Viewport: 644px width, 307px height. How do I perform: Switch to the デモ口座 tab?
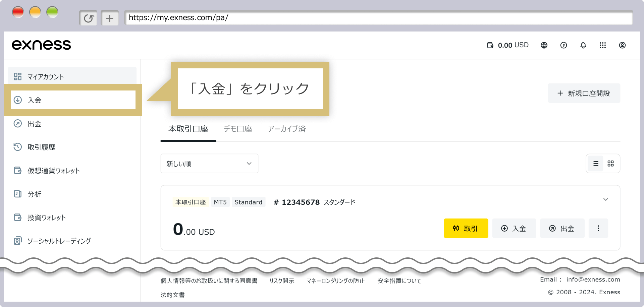(238, 129)
